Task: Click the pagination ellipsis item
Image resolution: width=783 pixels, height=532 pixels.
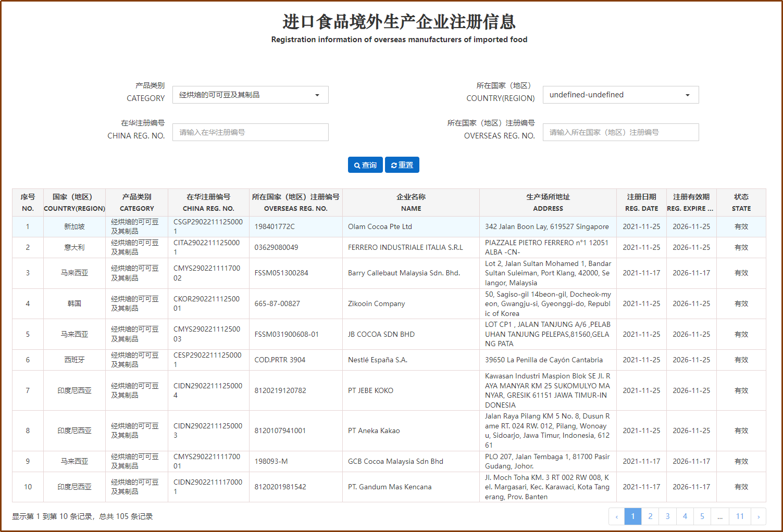Action: pos(720,516)
